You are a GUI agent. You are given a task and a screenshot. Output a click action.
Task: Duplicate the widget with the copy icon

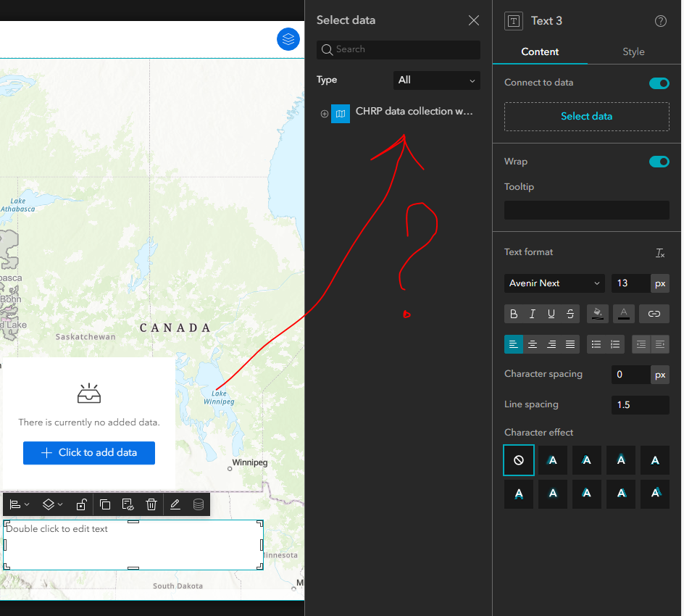105,504
